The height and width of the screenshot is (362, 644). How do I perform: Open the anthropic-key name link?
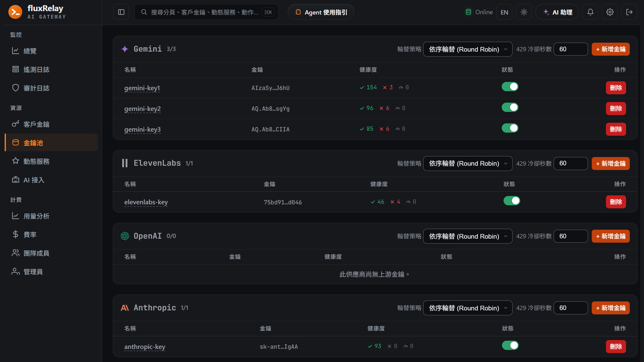click(145, 346)
